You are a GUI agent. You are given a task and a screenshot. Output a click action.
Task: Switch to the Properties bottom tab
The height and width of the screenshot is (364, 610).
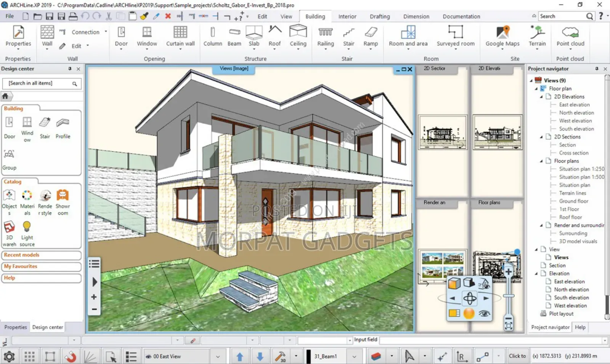(16, 327)
